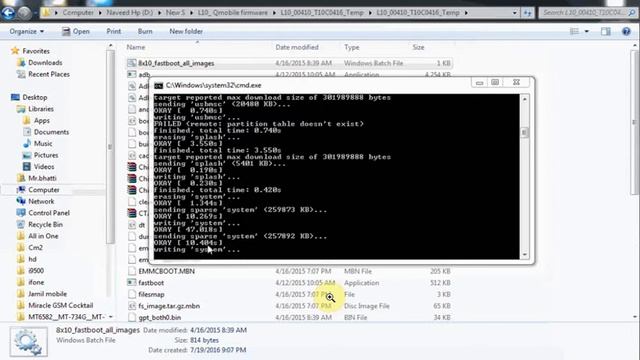
Task: Open Recycle Bin from the sidebar
Action: (x=45, y=225)
